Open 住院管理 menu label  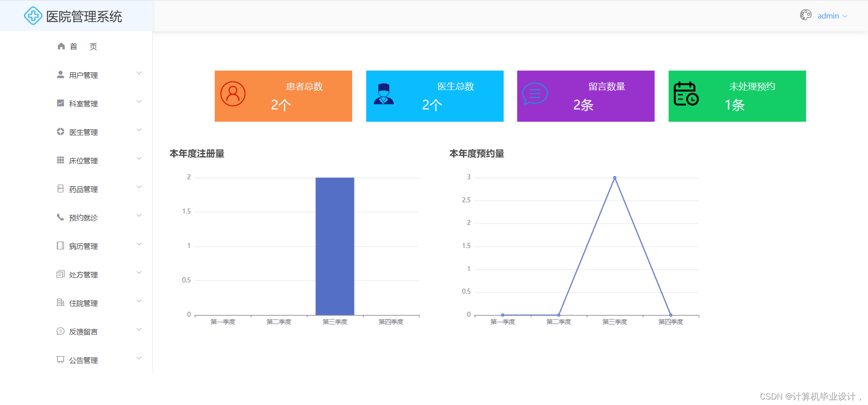(84, 303)
